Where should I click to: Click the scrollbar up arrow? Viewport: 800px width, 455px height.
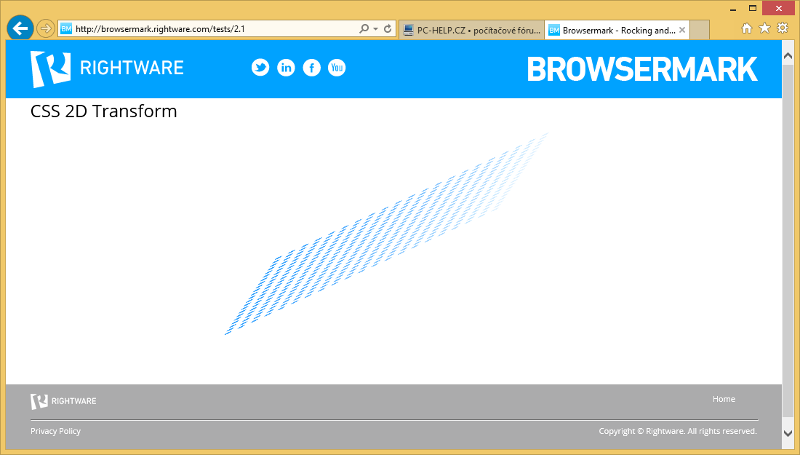pos(788,56)
